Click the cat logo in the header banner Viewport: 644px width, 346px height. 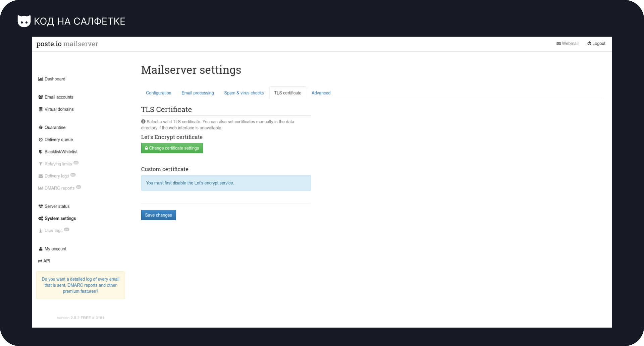point(24,21)
